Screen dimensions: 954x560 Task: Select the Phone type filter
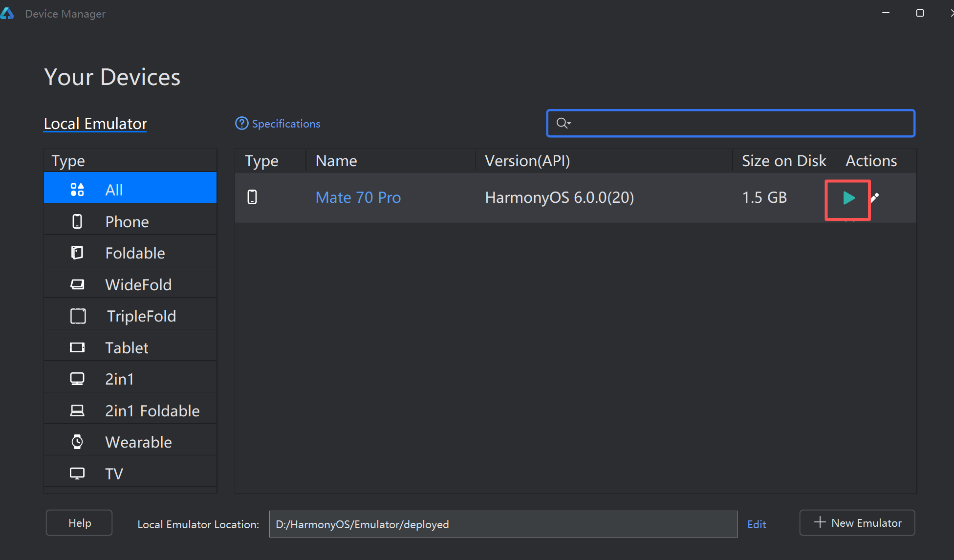point(127,222)
